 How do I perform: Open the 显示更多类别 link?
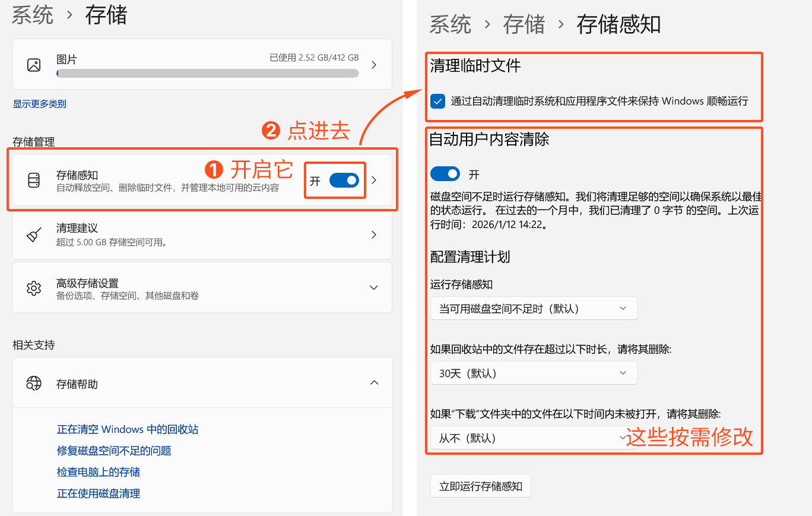click(39, 103)
